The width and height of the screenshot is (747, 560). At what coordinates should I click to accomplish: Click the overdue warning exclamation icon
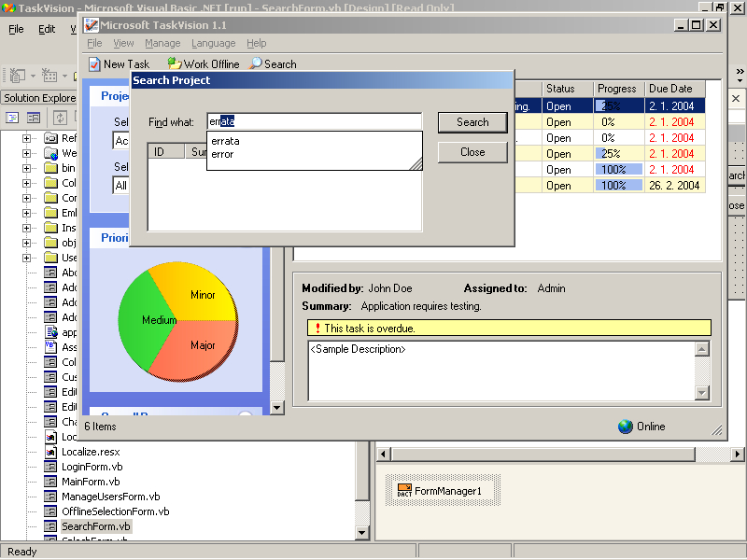pyautogui.click(x=317, y=329)
